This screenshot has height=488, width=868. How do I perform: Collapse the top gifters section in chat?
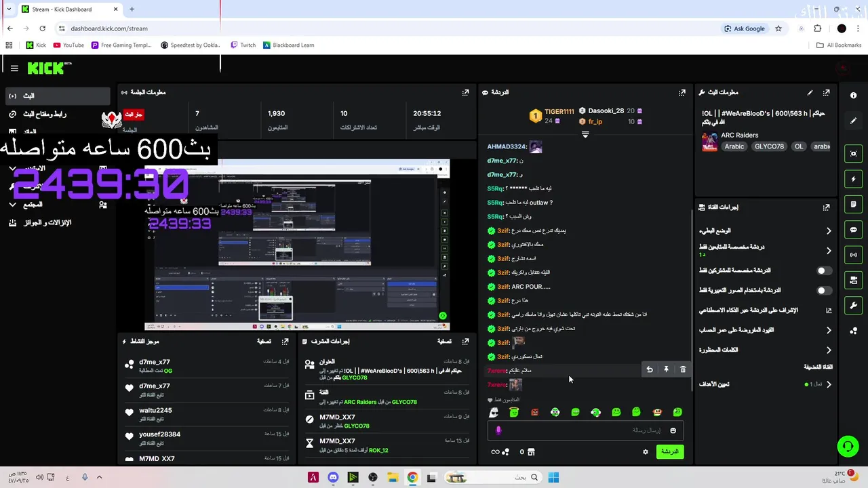585,135
